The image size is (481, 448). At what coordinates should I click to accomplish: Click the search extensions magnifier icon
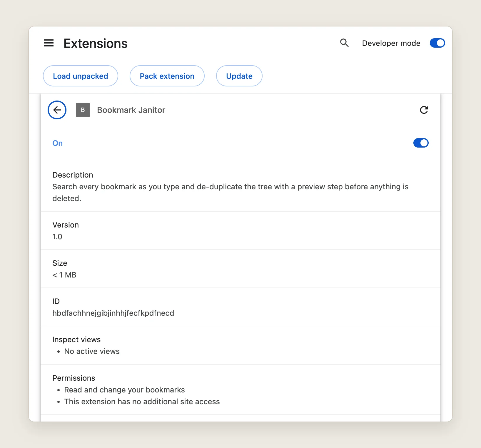344,43
